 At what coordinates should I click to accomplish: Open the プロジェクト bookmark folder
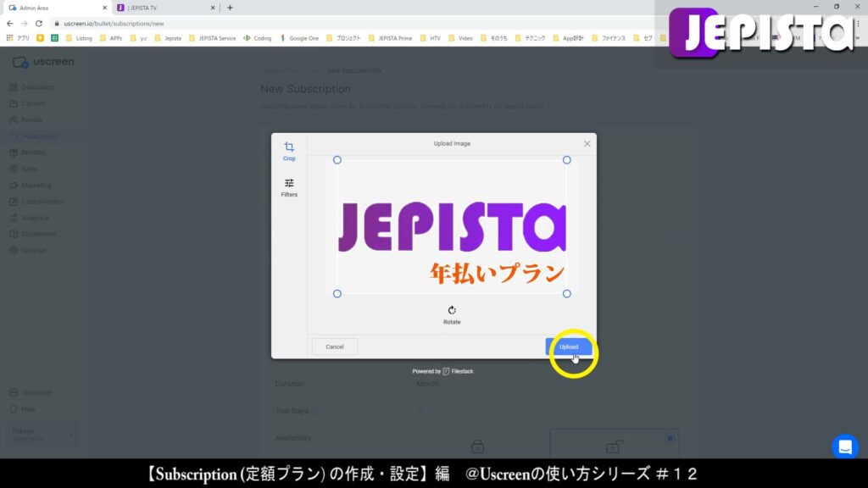(343, 38)
